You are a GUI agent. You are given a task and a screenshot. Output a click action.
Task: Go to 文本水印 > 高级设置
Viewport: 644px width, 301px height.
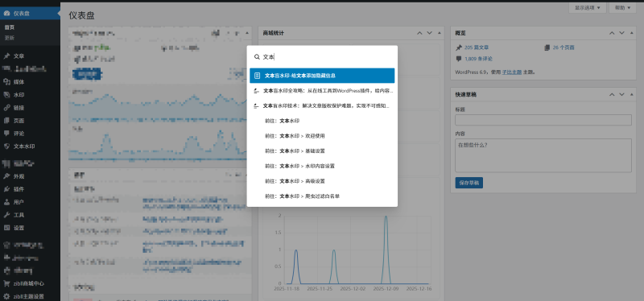(322, 181)
